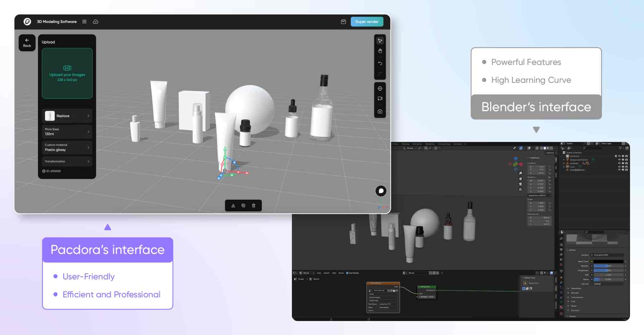Viewport: 644px width, 335px height.
Task: Click the Pacdora logo icon
Action: tap(27, 22)
